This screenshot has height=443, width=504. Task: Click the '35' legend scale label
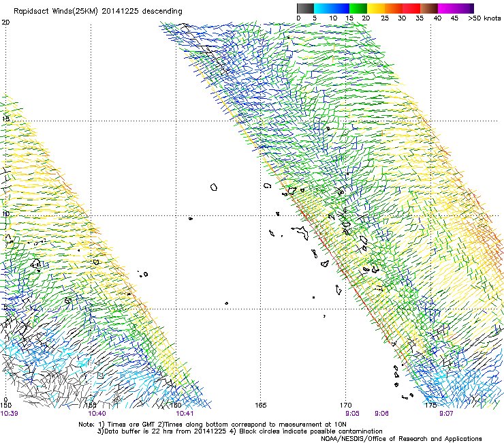click(x=420, y=18)
